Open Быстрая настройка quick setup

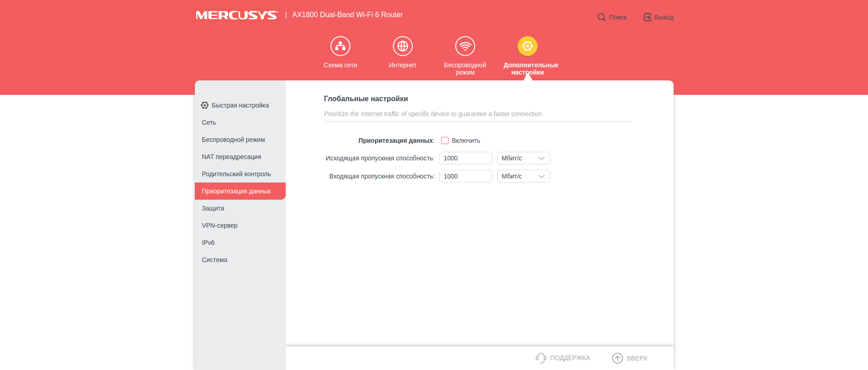(240, 105)
